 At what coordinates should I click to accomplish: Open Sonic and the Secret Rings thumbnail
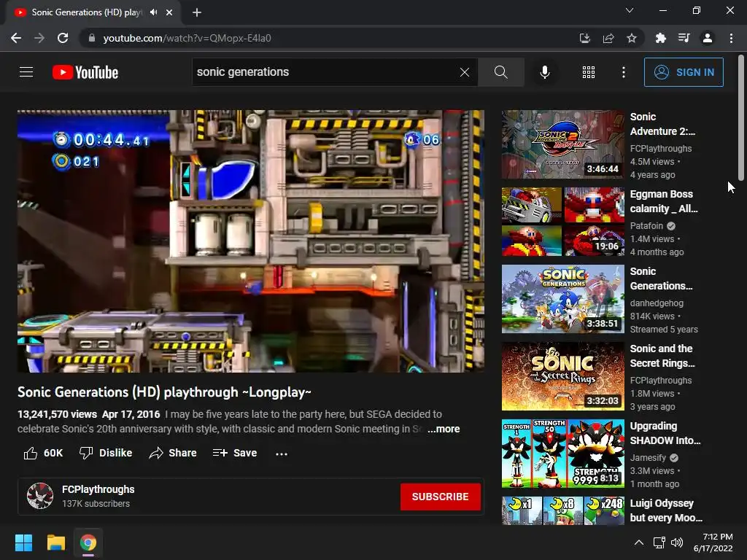pos(562,376)
